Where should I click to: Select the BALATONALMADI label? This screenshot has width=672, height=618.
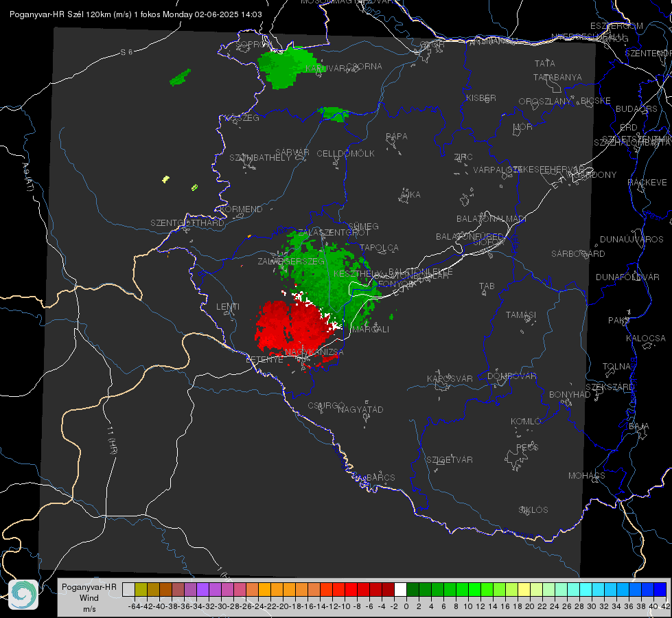[491, 219]
